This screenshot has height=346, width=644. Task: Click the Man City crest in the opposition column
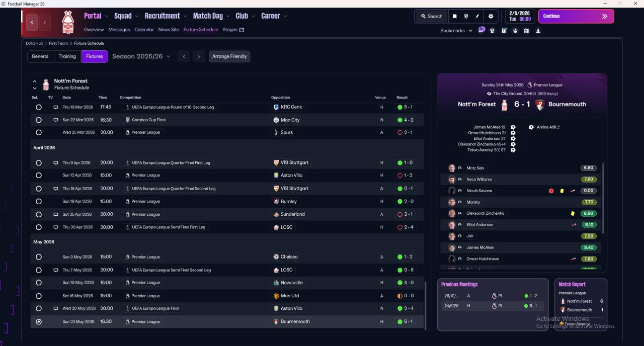click(x=276, y=120)
